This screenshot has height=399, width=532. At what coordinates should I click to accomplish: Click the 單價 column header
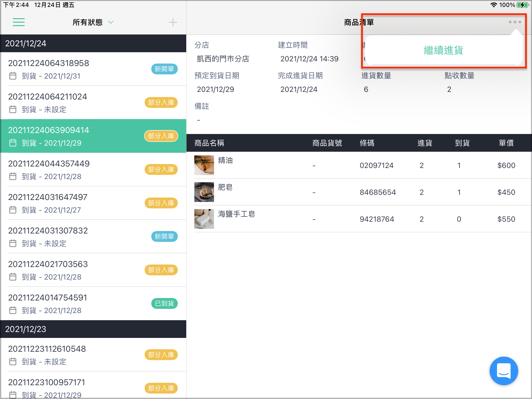pyautogui.click(x=506, y=143)
